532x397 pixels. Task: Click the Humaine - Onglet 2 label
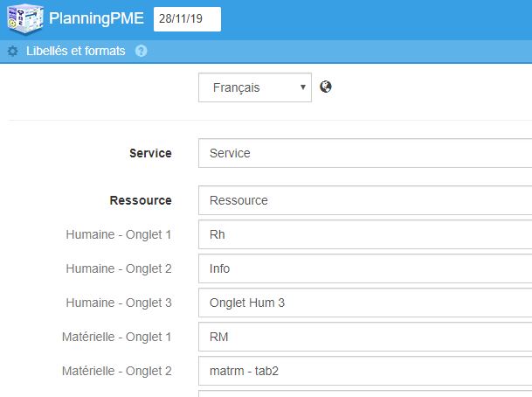coord(119,268)
